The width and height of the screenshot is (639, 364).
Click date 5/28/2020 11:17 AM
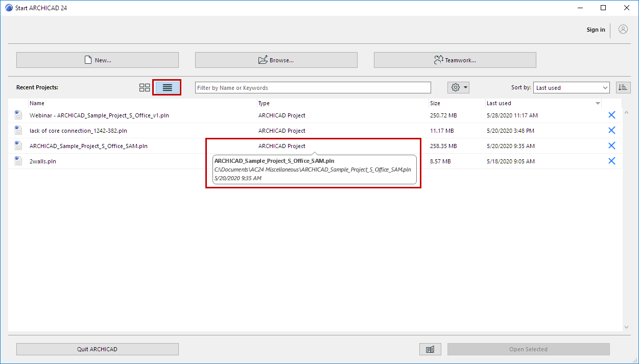click(x=512, y=115)
